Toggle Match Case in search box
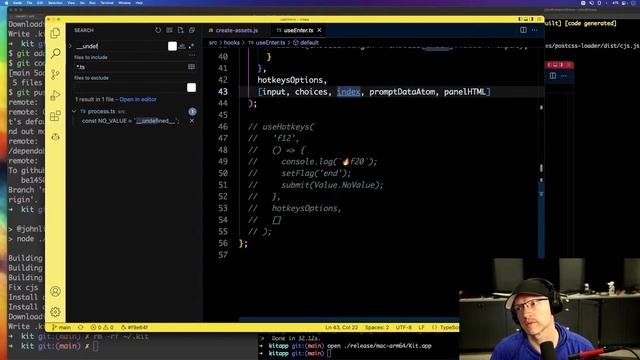Screen dimensions: 640x360 click(172, 46)
